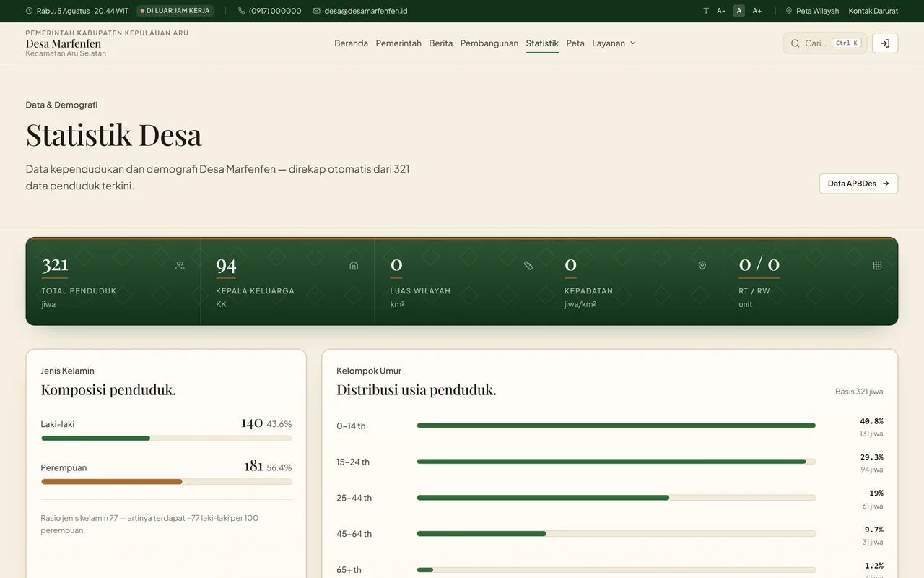
Task: Decrease font size with A- button
Action: (x=721, y=11)
